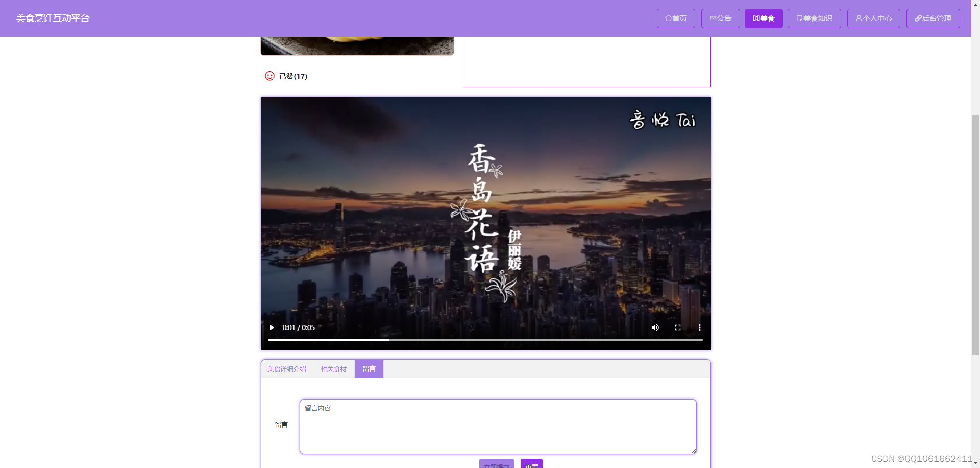Reset the form with 重置 button
The image size is (980, 468).
point(531,465)
